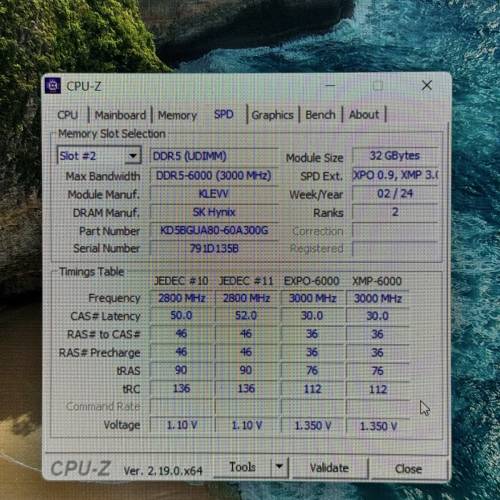Screen dimensions: 500x500
Task: Click XMP-6000 RAS# Precharge value 36
Action: pyautogui.click(x=377, y=352)
